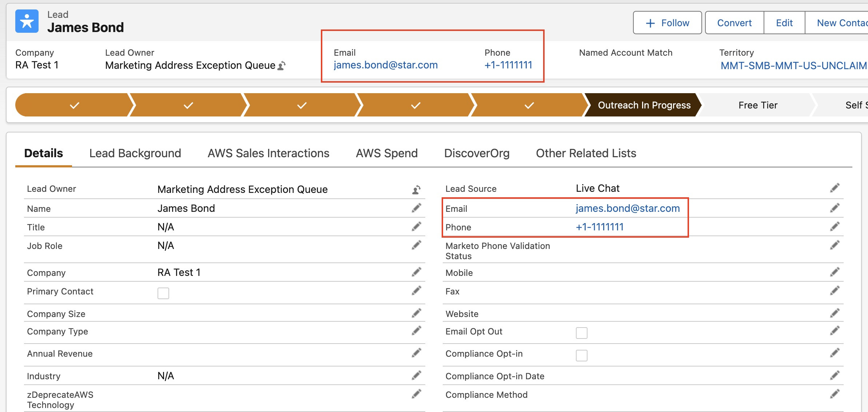Viewport: 868px width, 412px height.
Task: Select the second completed path stage
Action: tap(188, 105)
